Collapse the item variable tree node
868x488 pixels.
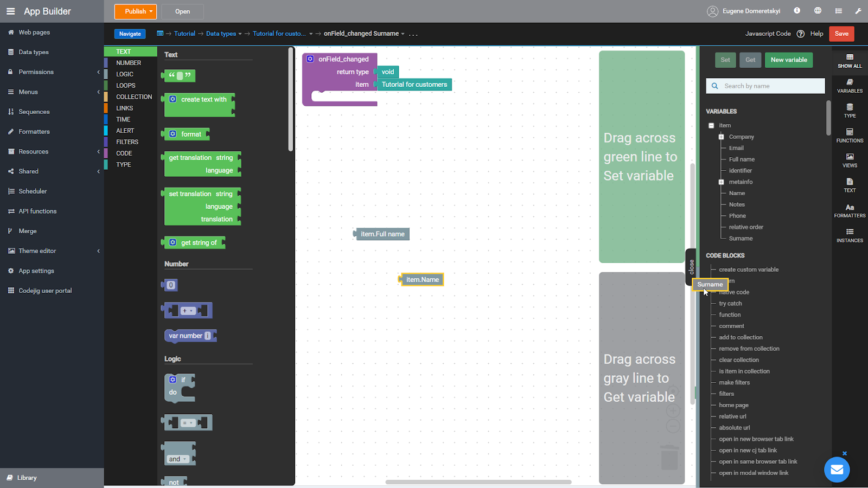pos(711,125)
